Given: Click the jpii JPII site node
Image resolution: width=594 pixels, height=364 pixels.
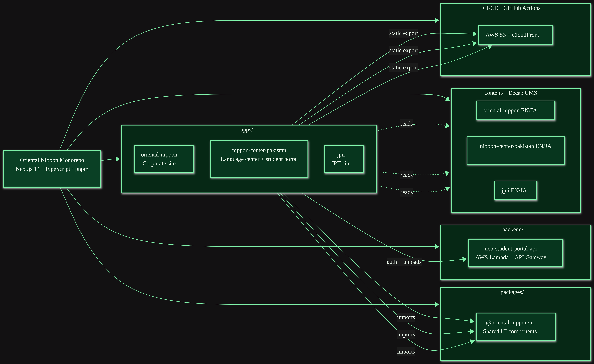Looking at the screenshot, I should pos(344,159).
